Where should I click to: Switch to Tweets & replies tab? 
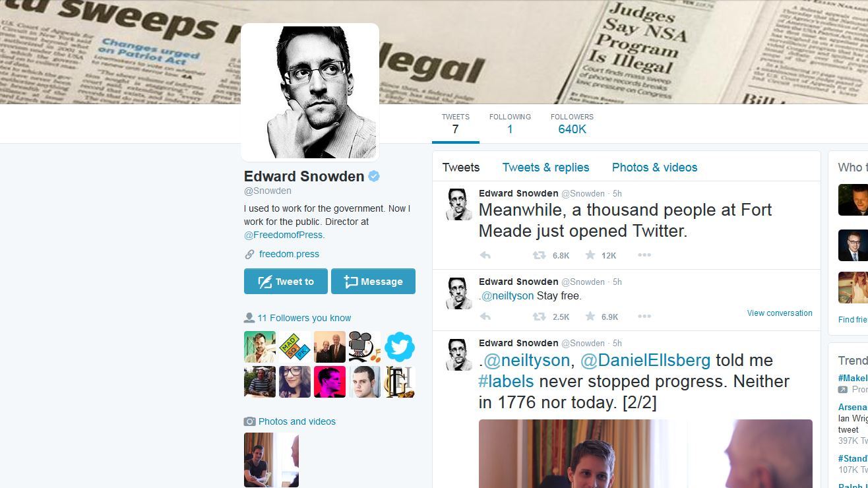tap(545, 168)
